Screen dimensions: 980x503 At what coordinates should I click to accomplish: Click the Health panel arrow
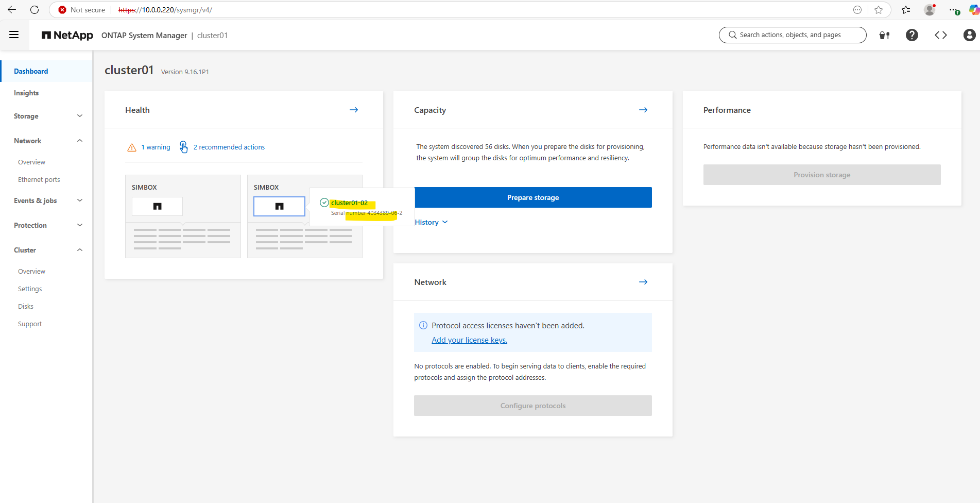point(354,109)
